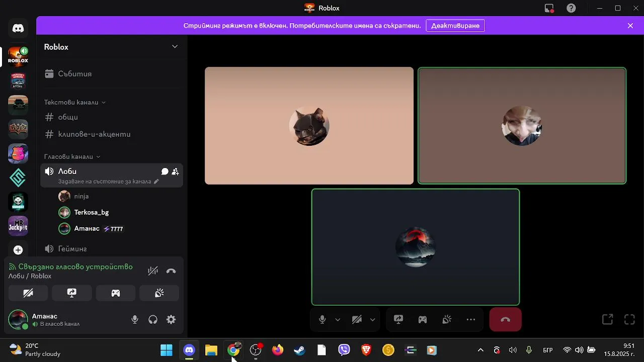Open the soundboard in sidebar panel

[x=159, y=293]
